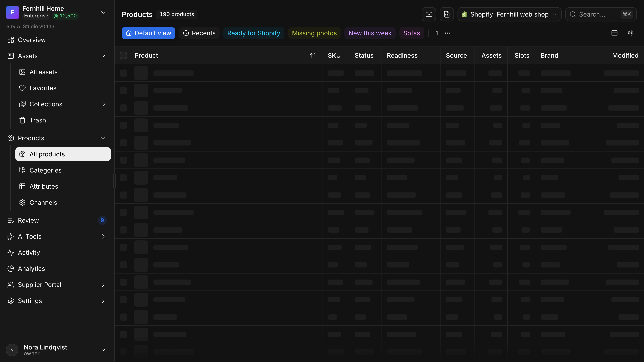Select the Default view tab
This screenshot has height=362, width=644.
(148, 33)
